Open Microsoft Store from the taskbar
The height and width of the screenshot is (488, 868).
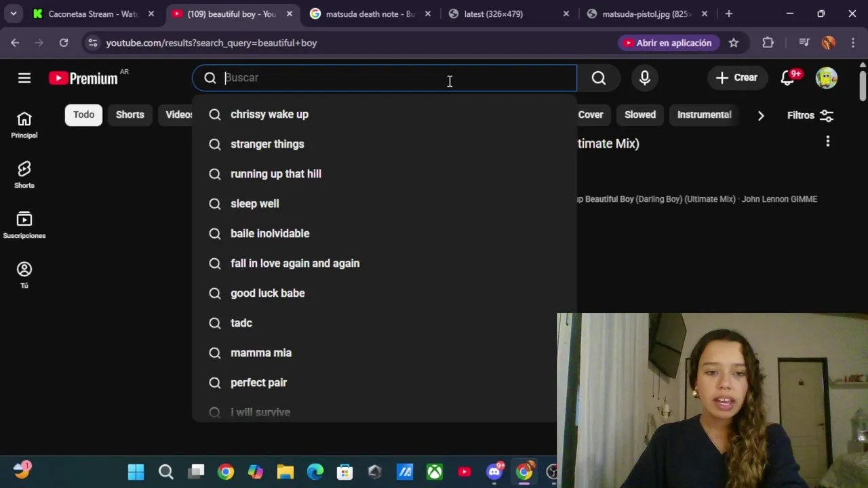click(x=345, y=472)
